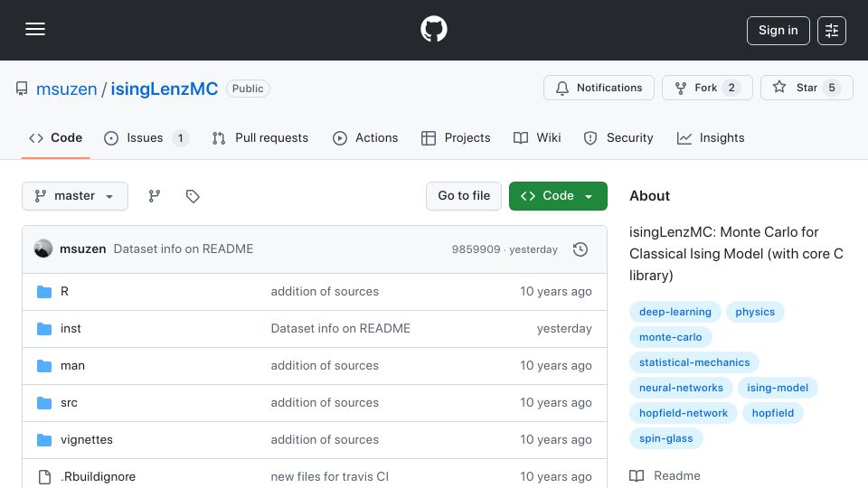The width and height of the screenshot is (868, 488).
Task: Open inst row's Dataset info on README commit
Action: [341, 329]
